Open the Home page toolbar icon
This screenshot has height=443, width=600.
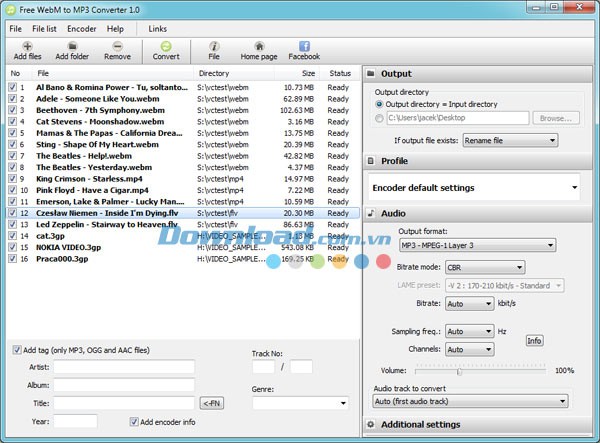[x=259, y=46]
